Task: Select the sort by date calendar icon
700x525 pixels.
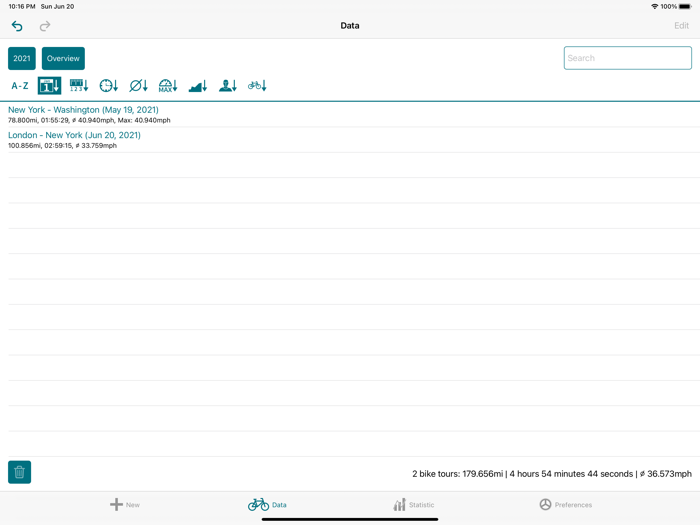Action: [x=49, y=86]
